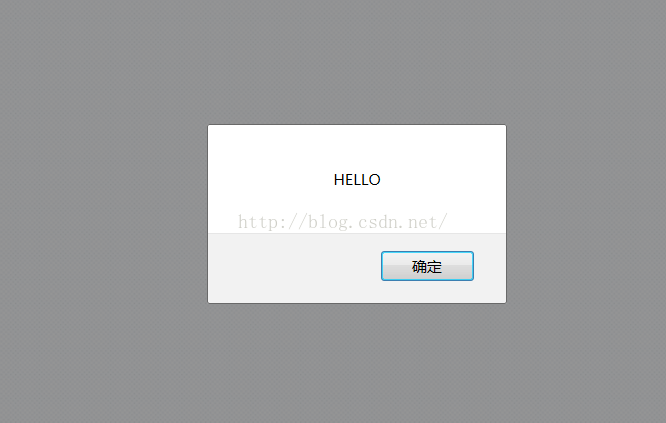Click the 'net/' ending of the watermark URL
The height and width of the screenshot is (423, 666).
427,222
